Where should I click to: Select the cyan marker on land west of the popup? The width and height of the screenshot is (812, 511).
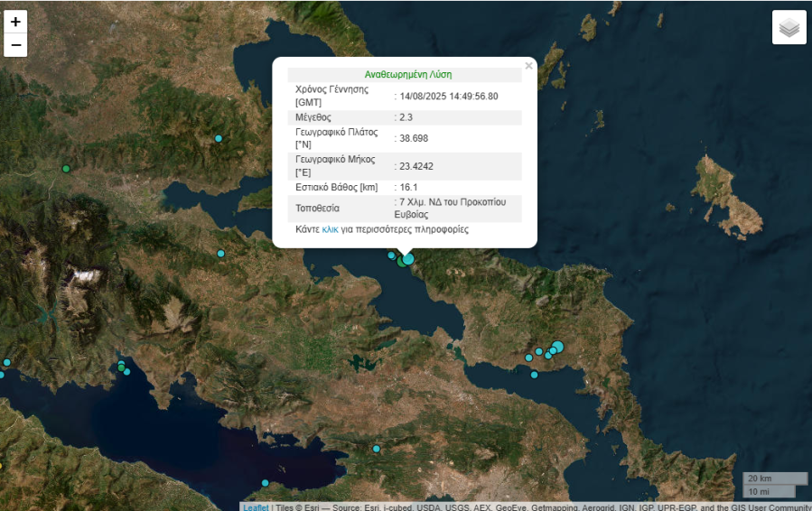click(x=220, y=254)
